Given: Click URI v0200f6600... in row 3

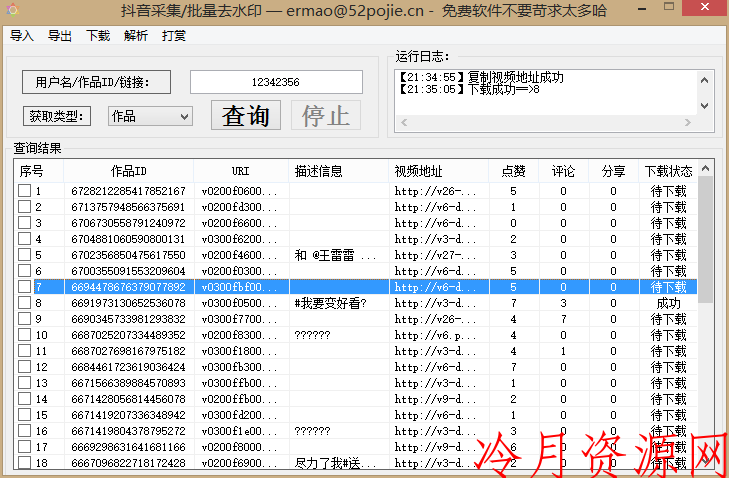Looking at the screenshot, I should click(x=239, y=223).
